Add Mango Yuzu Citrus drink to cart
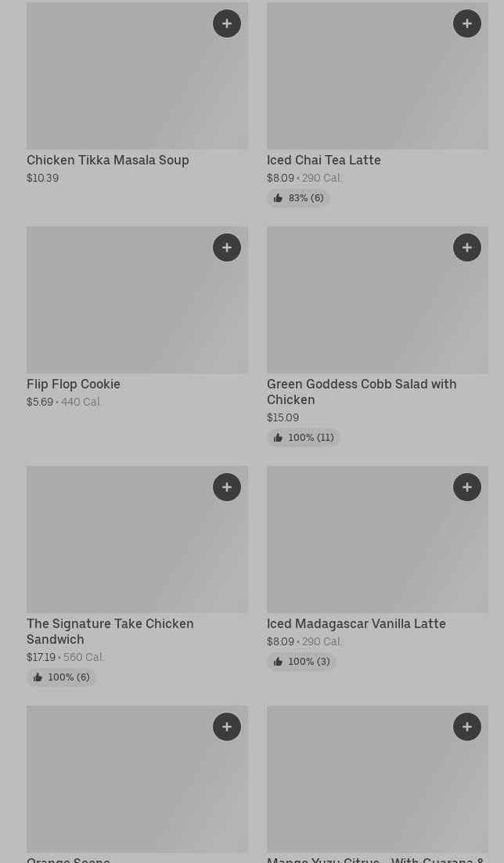Viewport: 504px width, 863px height. tap(467, 727)
